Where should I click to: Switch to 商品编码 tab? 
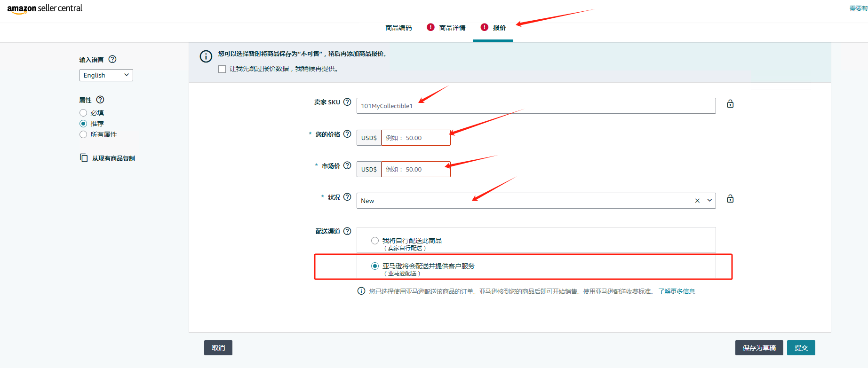[x=398, y=28]
